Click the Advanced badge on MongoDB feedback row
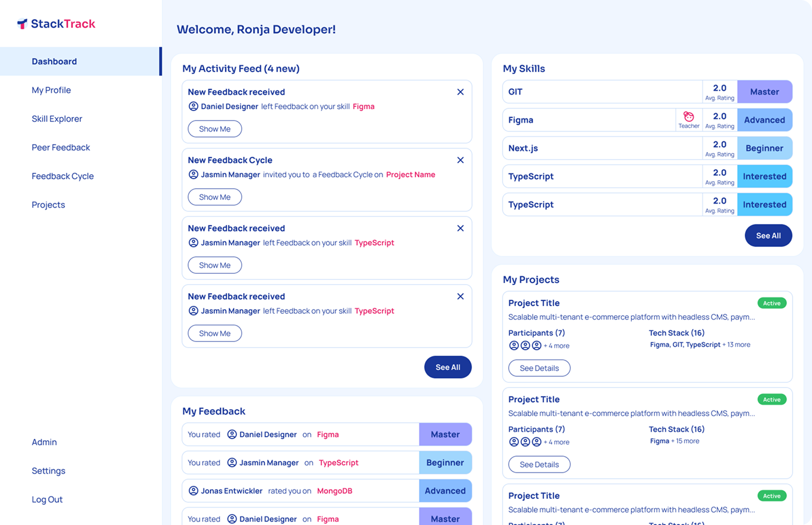812x525 pixels. (445, 491)
